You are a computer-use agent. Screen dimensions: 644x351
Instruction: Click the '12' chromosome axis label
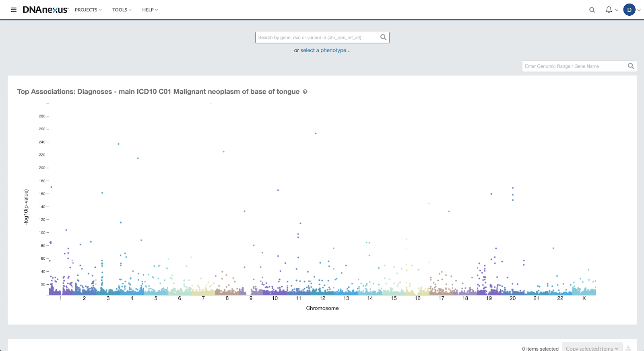click(322, 298)
